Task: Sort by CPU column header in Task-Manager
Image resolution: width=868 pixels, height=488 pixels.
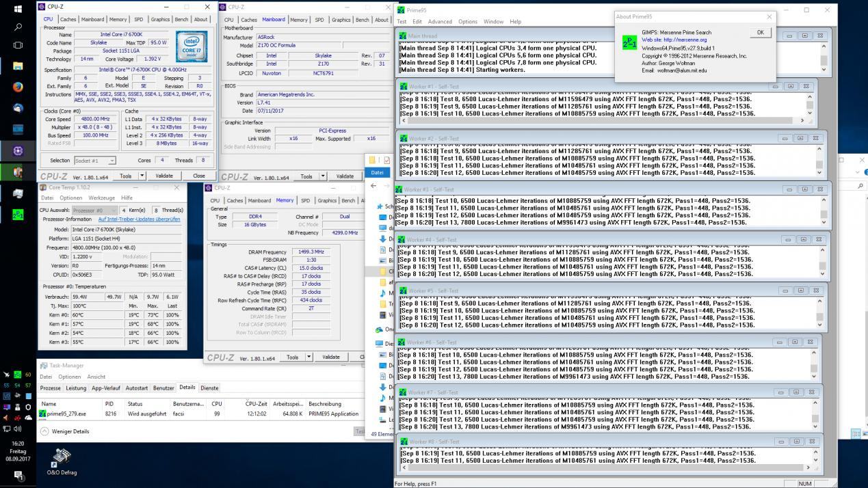Action: (x=217, y=404)
